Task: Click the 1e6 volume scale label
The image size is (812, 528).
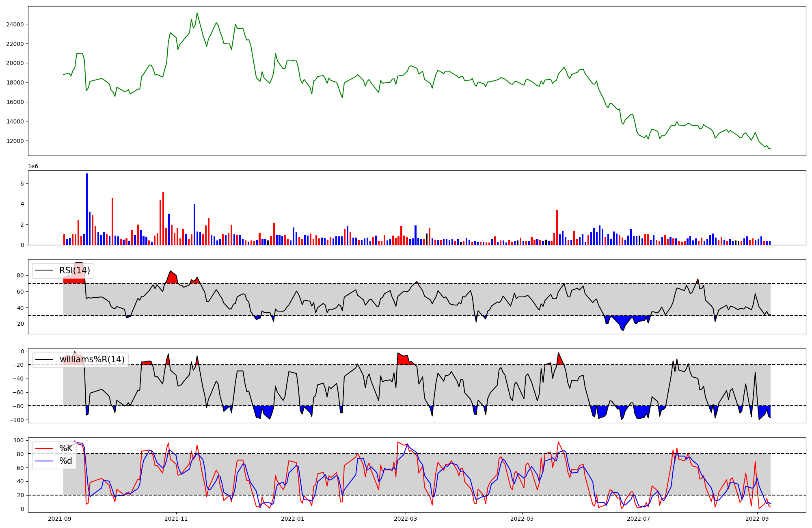Action: [x=33, y=167]
